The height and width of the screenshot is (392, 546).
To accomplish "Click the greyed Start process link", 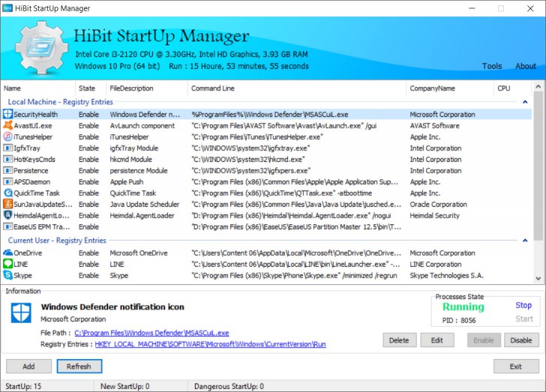I will click(524, 319).
